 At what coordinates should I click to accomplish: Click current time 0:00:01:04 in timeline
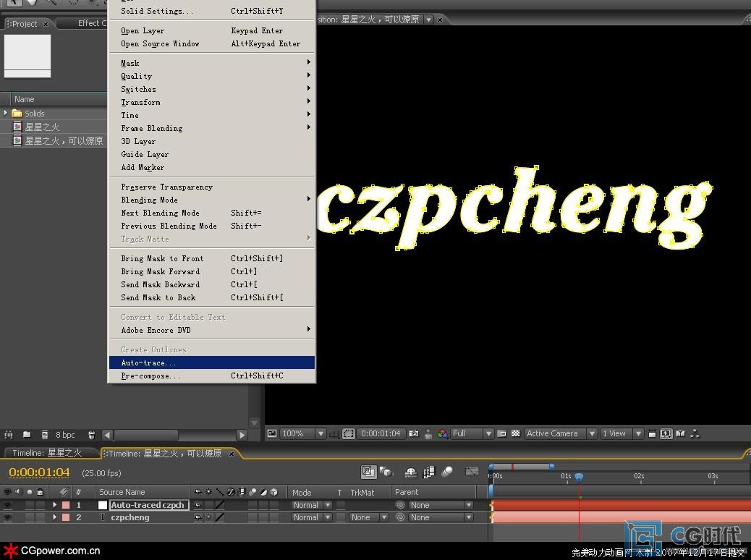39,472
